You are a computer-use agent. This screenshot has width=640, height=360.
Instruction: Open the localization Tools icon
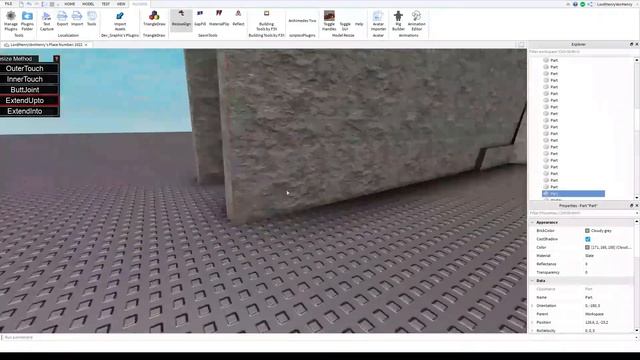tap(91, 19)
